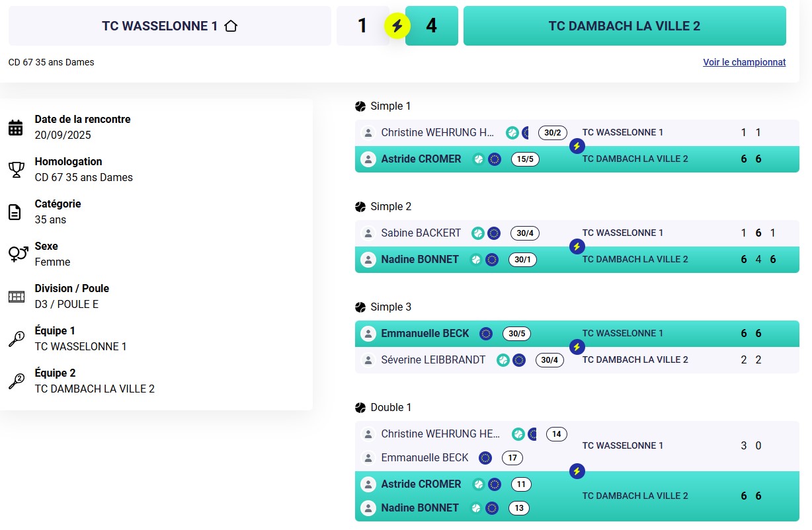Select the TC WASSELONNE 1 header button
Viewport: 812px width, 530px height.
[169, 26]
